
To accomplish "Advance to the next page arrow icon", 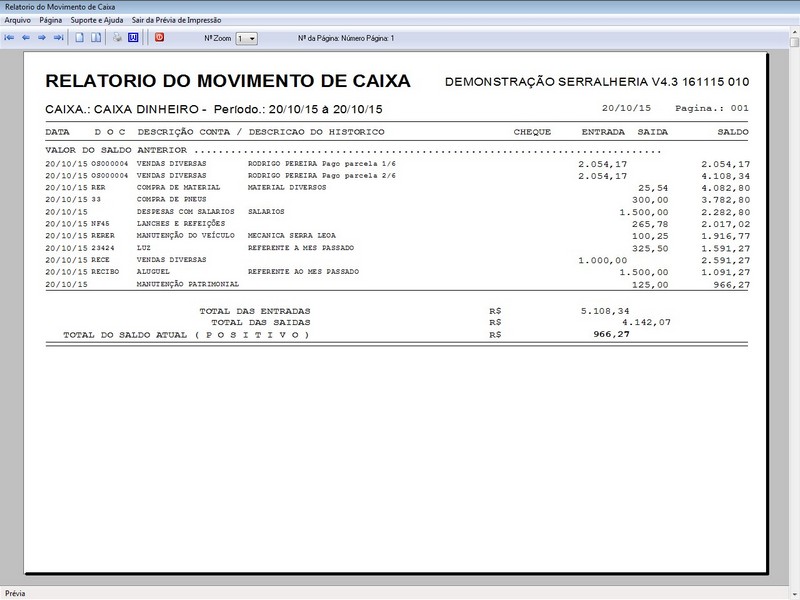I will pyautogui.click(x=40, y=37).
